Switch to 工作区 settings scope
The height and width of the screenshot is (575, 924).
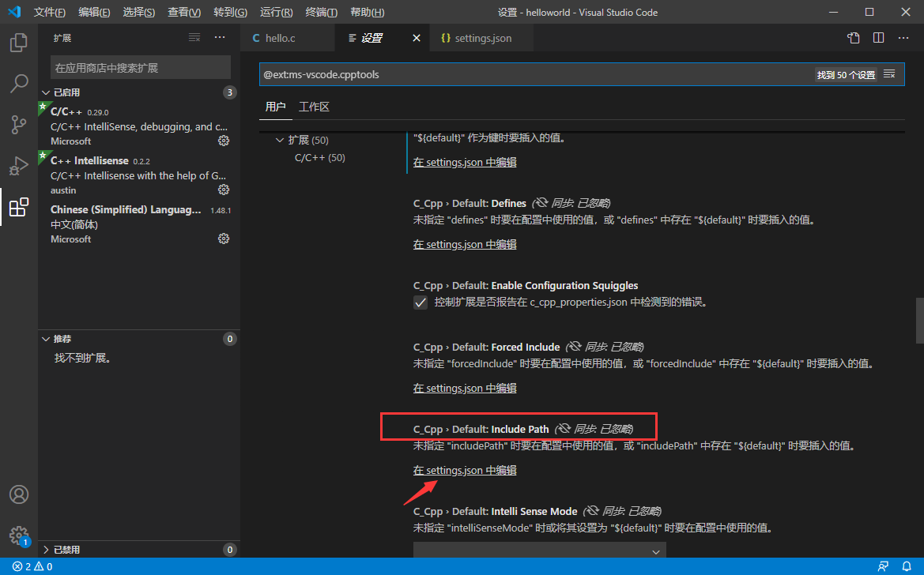tap(314, 107)
